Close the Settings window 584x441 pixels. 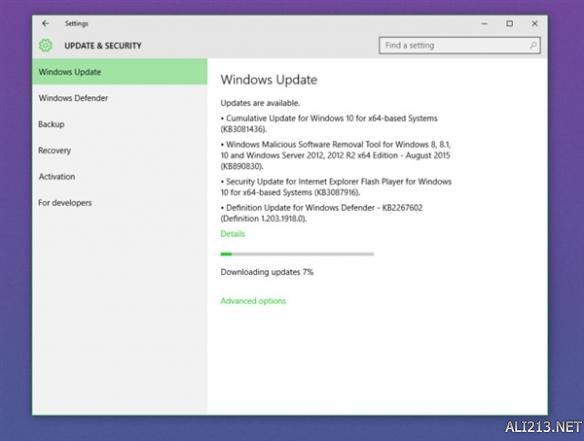click(x=534, y=23)
